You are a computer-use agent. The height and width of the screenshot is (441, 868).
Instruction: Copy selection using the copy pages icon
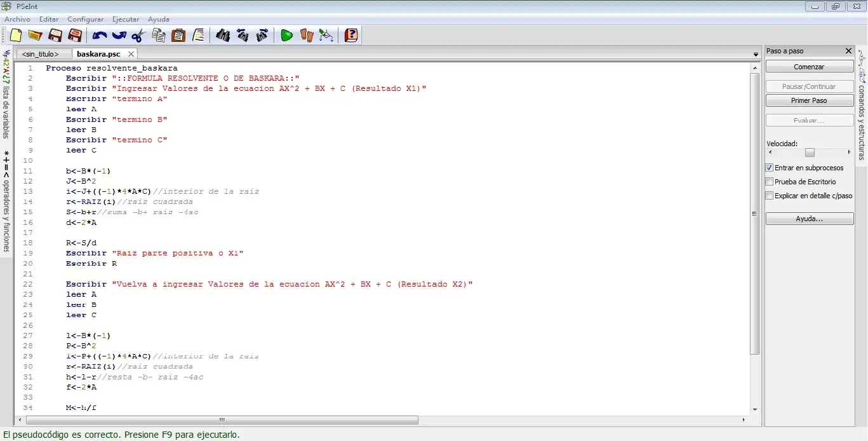159,36
